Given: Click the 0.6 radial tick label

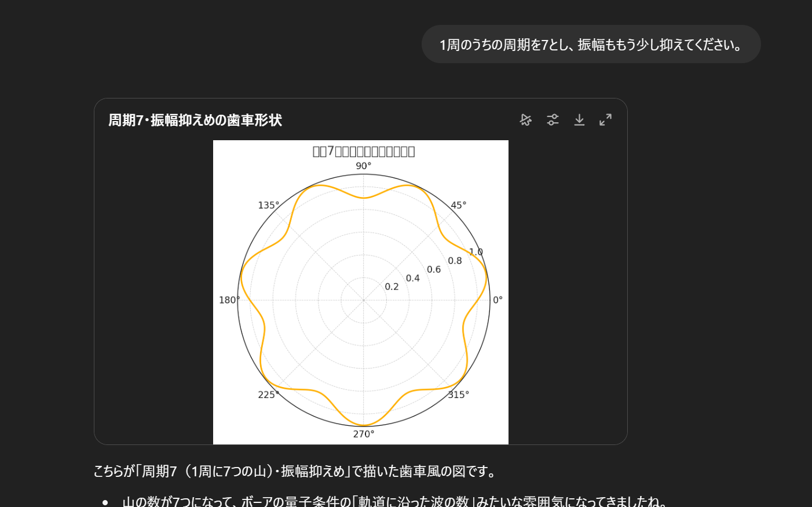Looking at the screenshot, I should click(434, 269).
